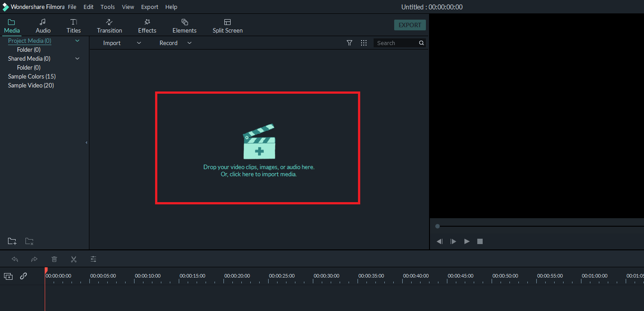Open the audio mixer settings icon
Screen dimensions: 644x311
pos(93,259)
